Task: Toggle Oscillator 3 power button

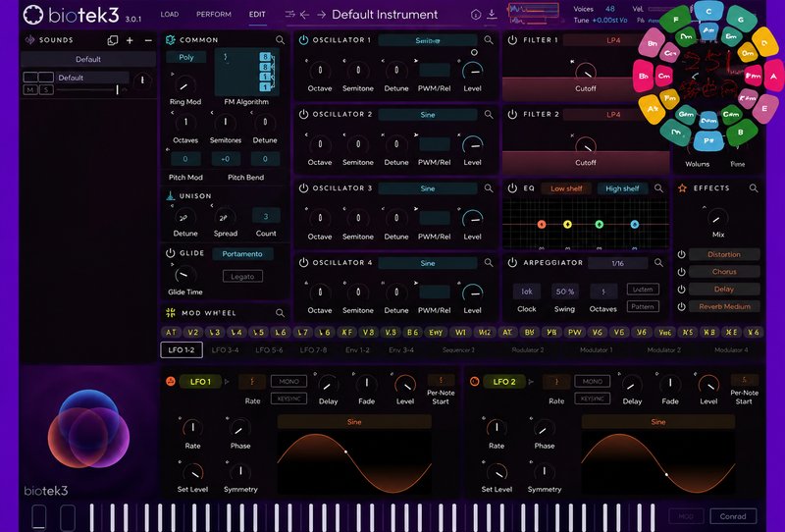Action: [x=303, y=188]
